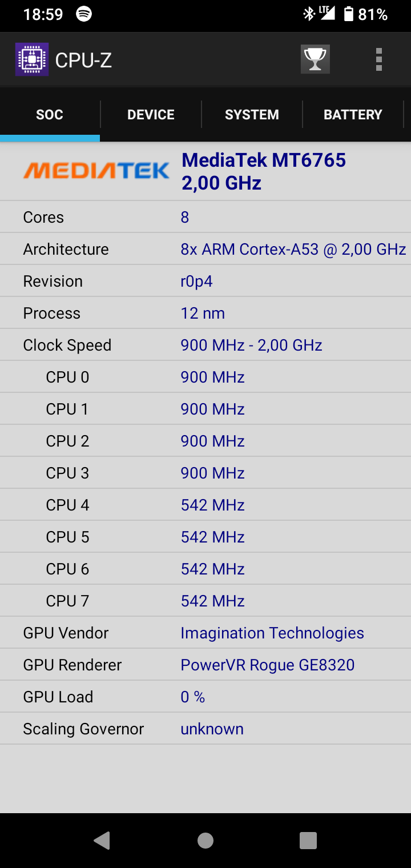The image size is (411, 868).
Task: Switch to the SYSTEM tab
Action: point(252,115)
